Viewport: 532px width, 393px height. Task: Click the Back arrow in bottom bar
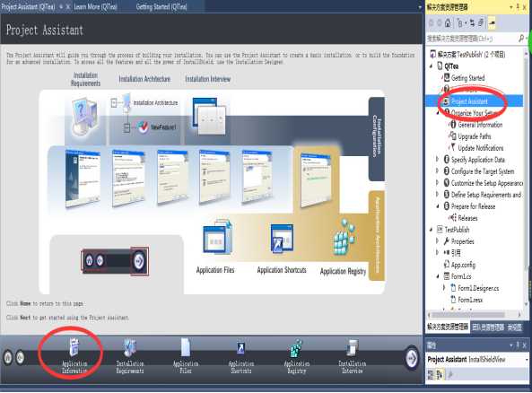[20, 357]
